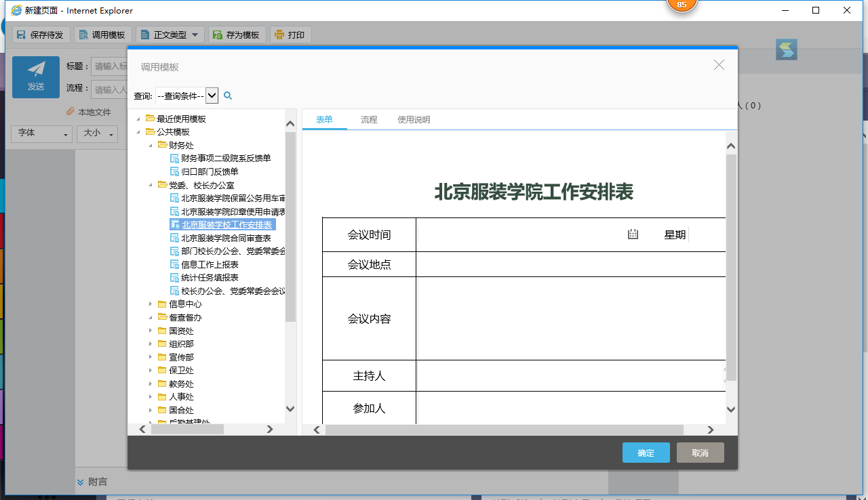Expand the 信息中心 folder arrow

coord(151,304)
